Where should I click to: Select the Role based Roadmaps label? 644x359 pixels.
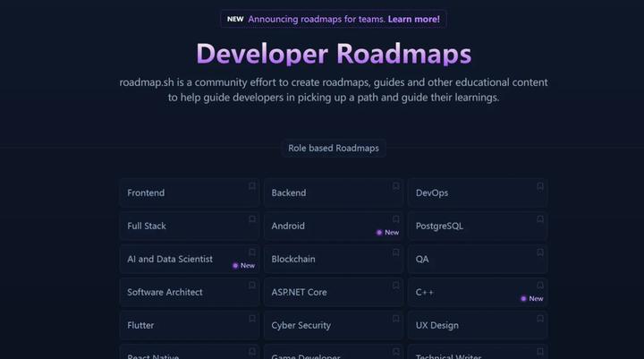(333, 148)
